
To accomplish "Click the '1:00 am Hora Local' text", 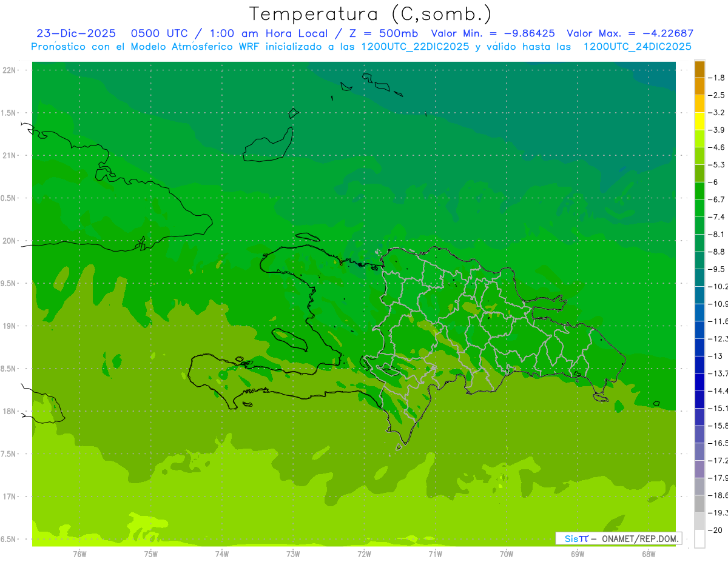I will [x=269, y=33].
